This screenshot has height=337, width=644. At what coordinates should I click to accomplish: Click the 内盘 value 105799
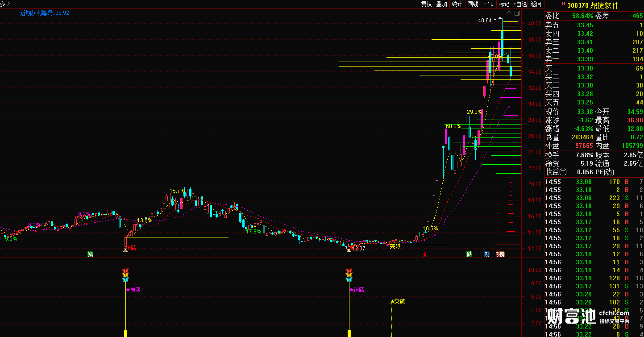coord(632,146)
